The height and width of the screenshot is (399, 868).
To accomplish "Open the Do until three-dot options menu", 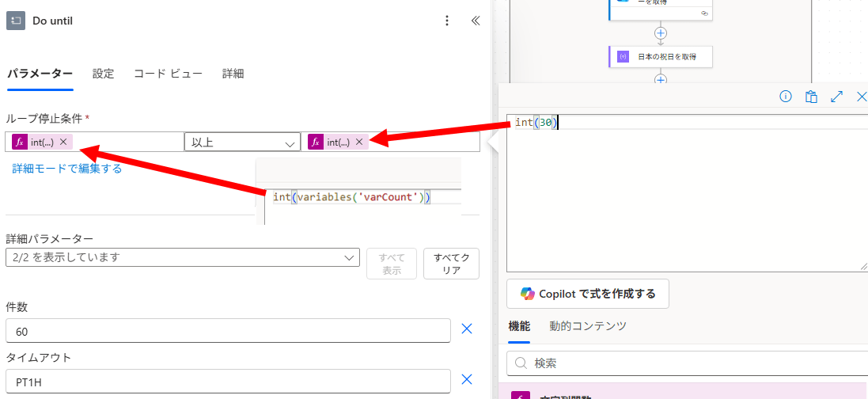I will coord(447,21).
